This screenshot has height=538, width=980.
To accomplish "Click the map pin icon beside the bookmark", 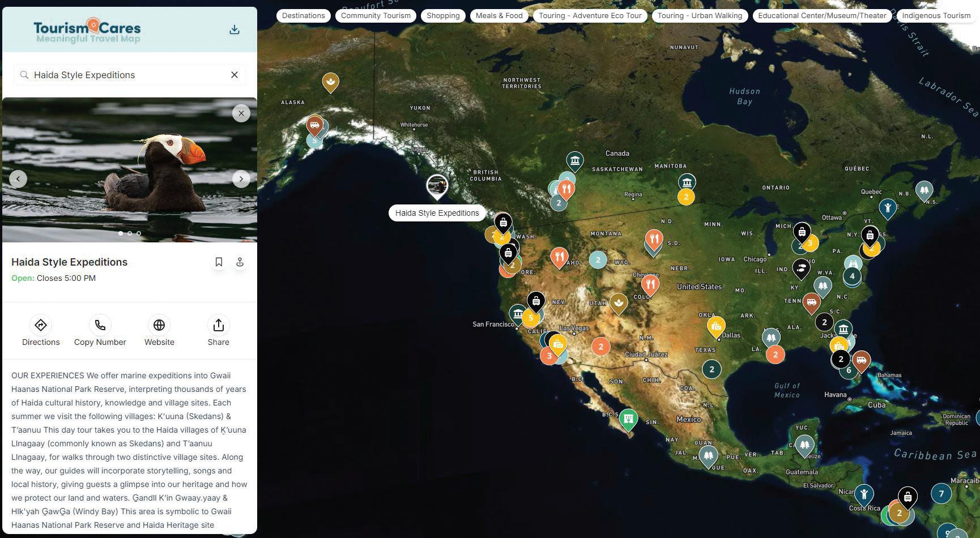I will click(240, 262).
